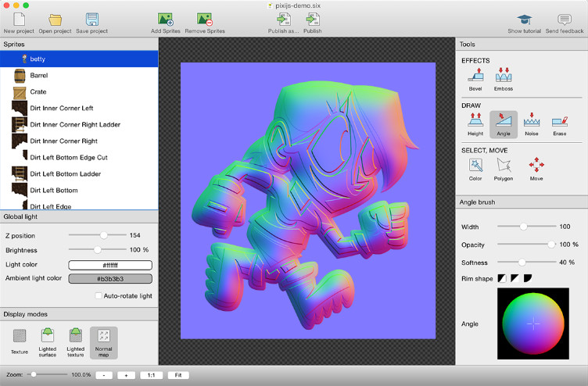Select the Crate sprite
This screenshot has width=588, height=386.
click(79, 92)
